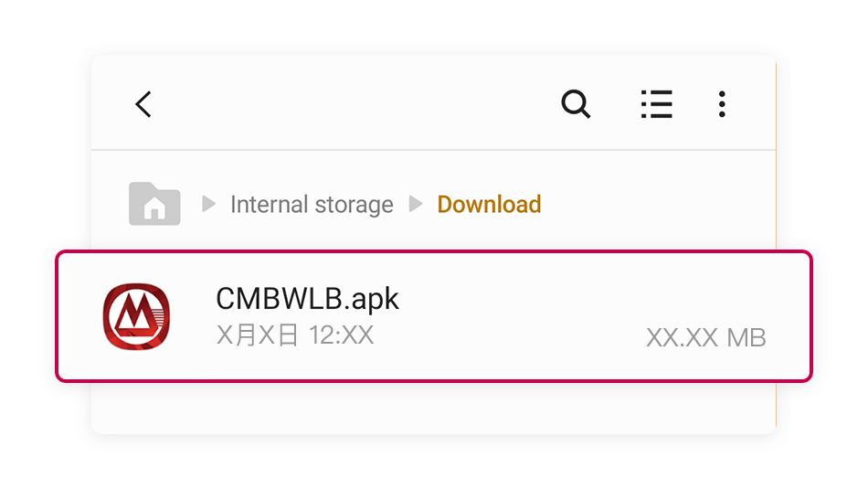This screenshot has width=868, height=489.
Task: Click the arrow before Internal storage
Action: point(208,204)
